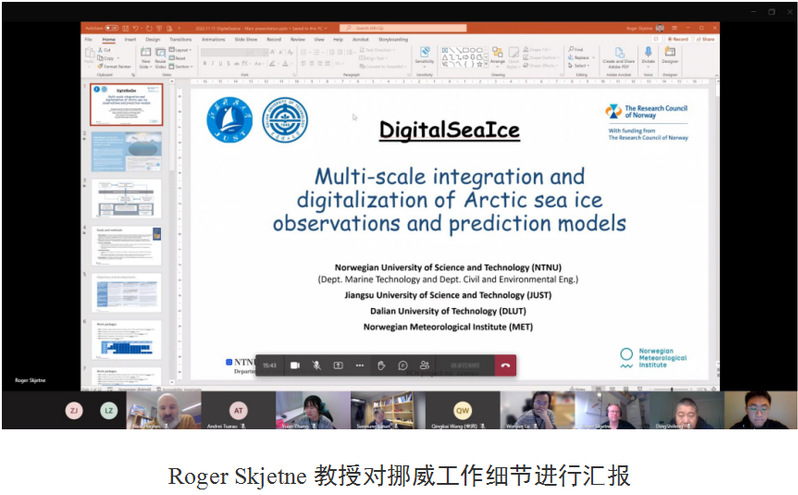This screenshot has height=495, width=798.
Task: Open more actions ellipsis in meeting toolbar
Action: pyautogui.click(x=360, y=366)
